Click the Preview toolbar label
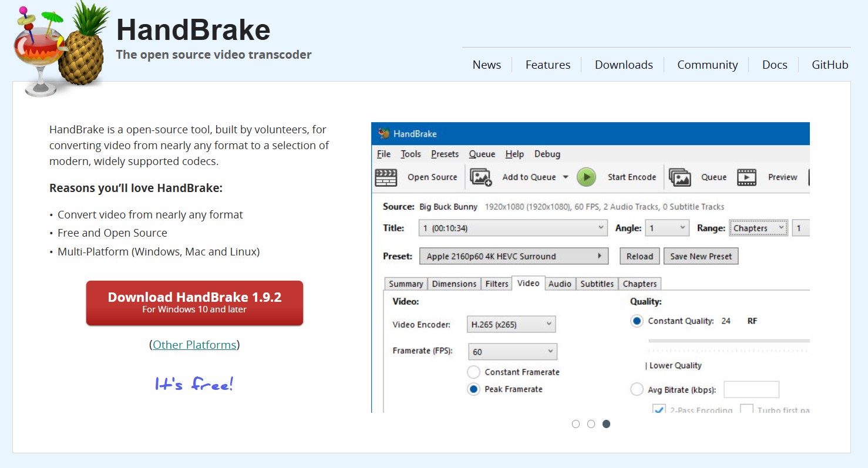This screenshot has width=868, height=468. point(783,177)
